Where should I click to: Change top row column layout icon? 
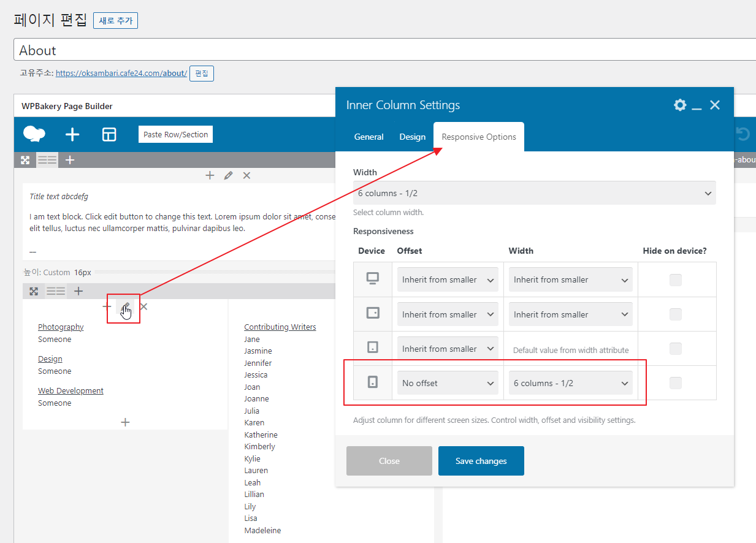tap(47, 160)
